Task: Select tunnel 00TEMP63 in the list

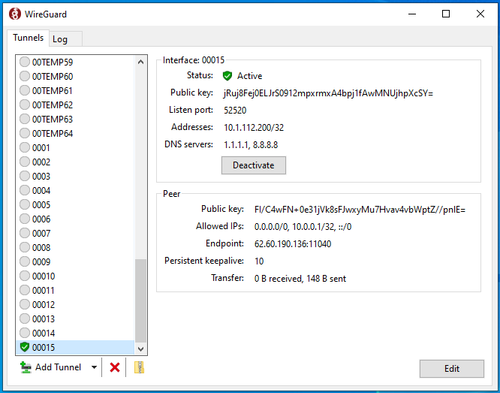Action: pos(75,119)
